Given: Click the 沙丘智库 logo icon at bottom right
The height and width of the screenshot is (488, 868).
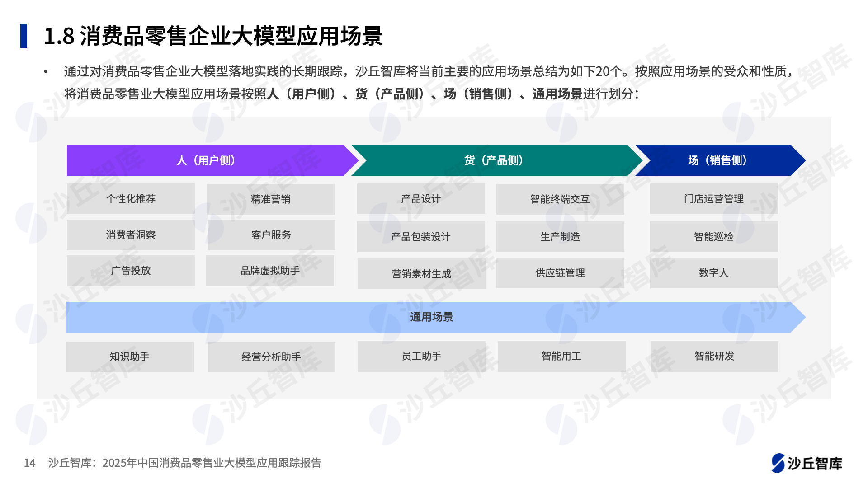Looking at the screenshot, I should point(778,463).
